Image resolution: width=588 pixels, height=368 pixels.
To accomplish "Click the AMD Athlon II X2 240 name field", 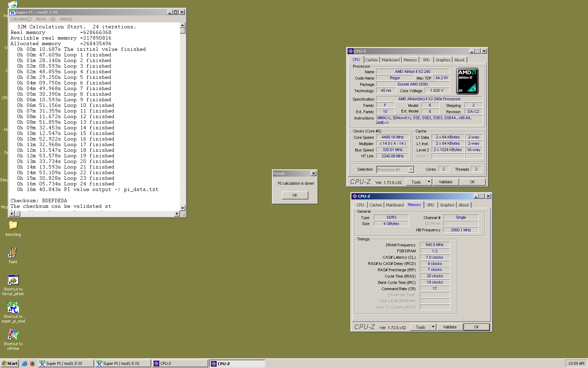I will 413,72.
